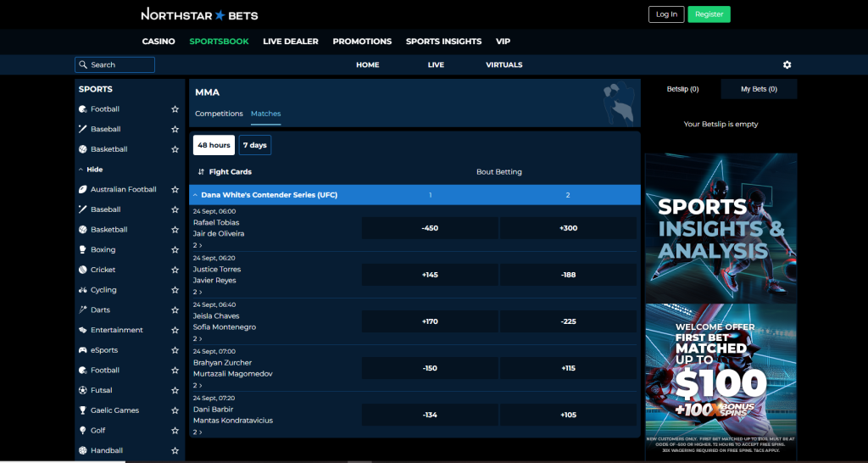Image resolution: width=868 pixels, height=463 pixels.
Task: Go to sportsbook Home
Action: tap(368, 64)
